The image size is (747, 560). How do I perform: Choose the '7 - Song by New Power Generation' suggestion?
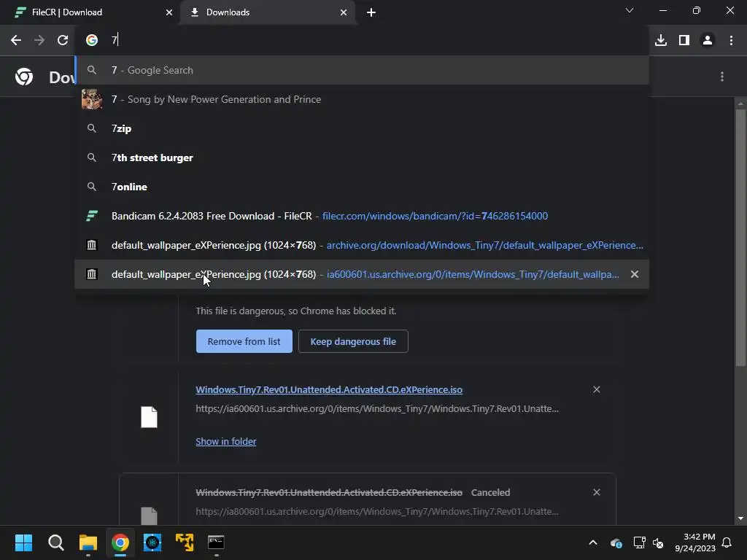(362, 99)
